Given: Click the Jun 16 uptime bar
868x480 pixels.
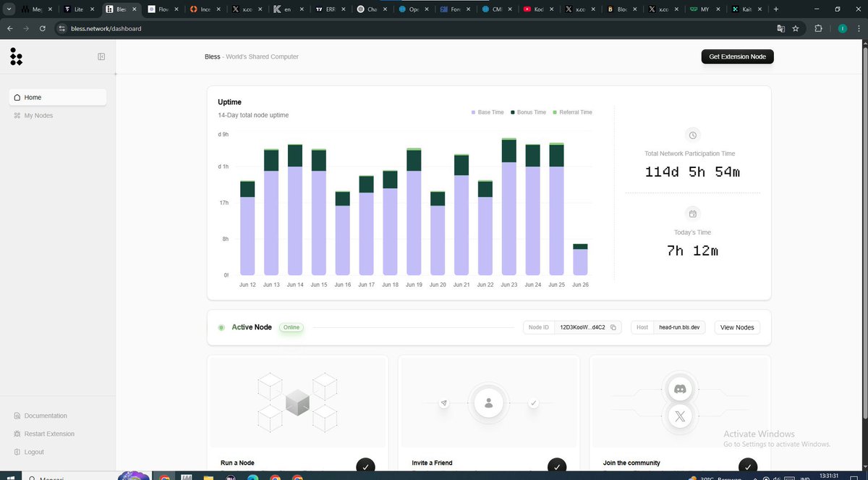Looking at the screenshot, I should [x=343, y=233].
